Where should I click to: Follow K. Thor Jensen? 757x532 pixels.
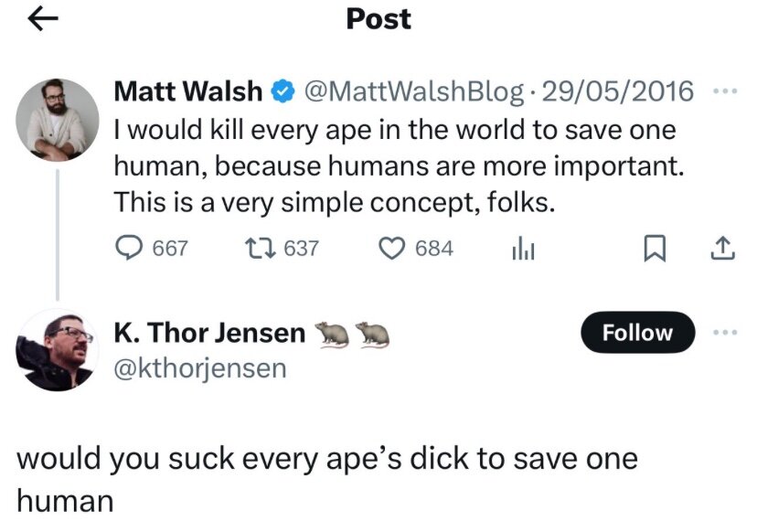pyautogui.click(x=637, y=334)
